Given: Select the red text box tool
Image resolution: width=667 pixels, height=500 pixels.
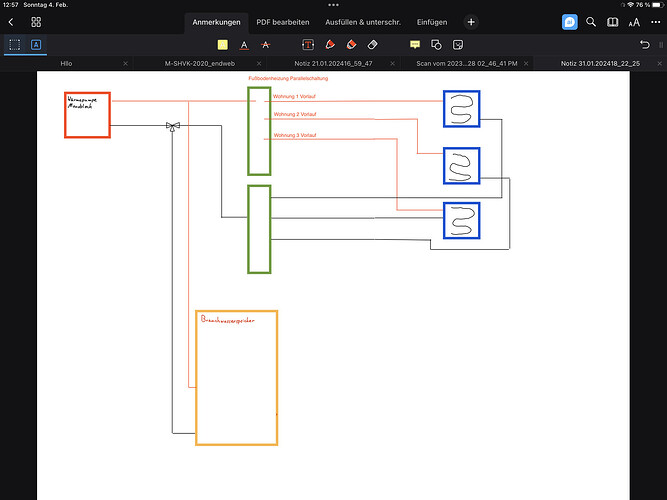Looking at the screenshot, I should (308, 45).
